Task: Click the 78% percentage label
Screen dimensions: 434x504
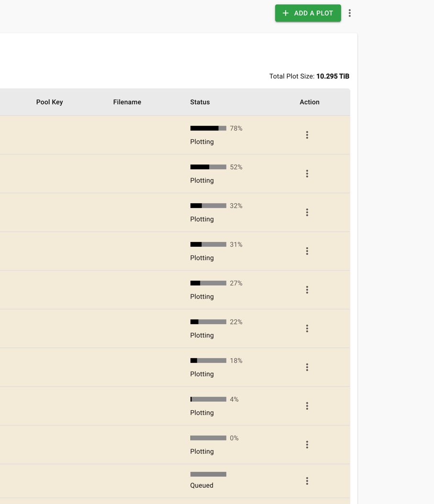Action: 236,128
